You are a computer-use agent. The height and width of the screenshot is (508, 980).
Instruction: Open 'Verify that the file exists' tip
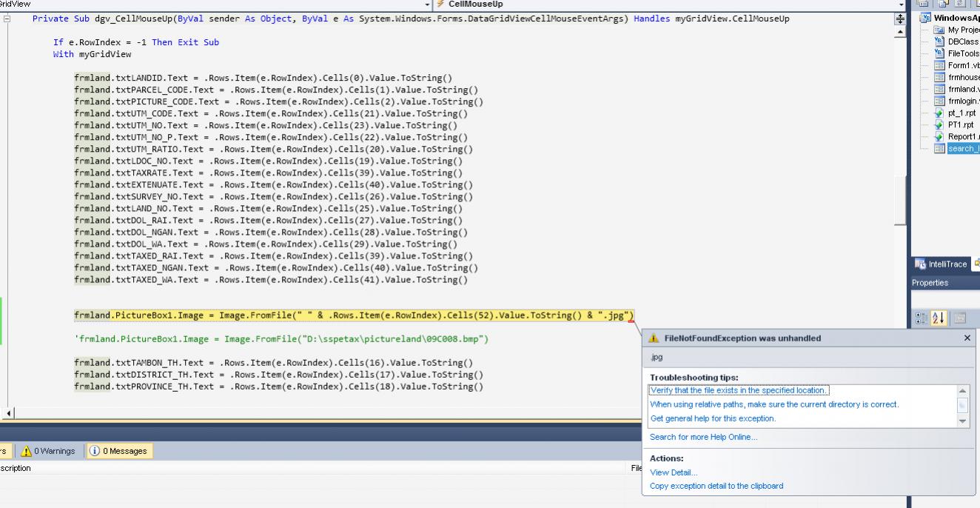[739, 390]
